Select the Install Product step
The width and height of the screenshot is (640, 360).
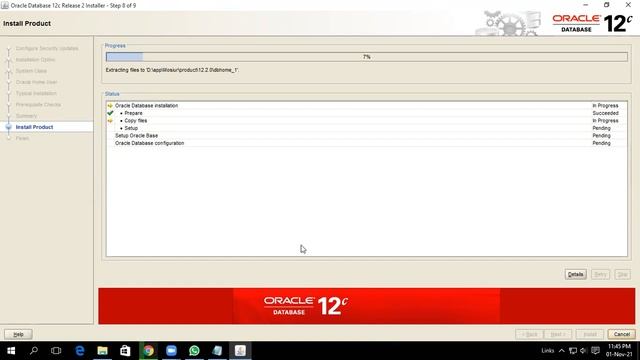tap(34, 127)
